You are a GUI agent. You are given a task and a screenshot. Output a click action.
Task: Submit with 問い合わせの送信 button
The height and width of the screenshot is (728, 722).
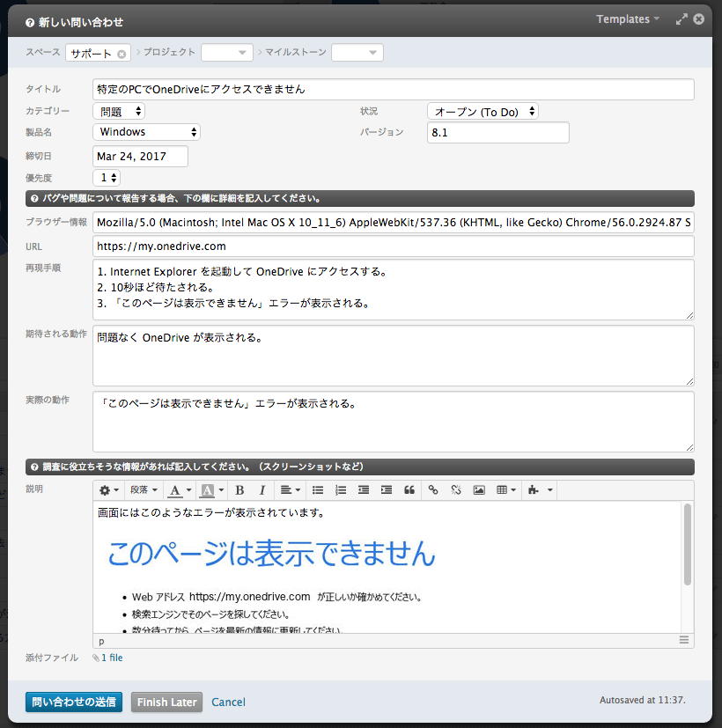point(74,702)
